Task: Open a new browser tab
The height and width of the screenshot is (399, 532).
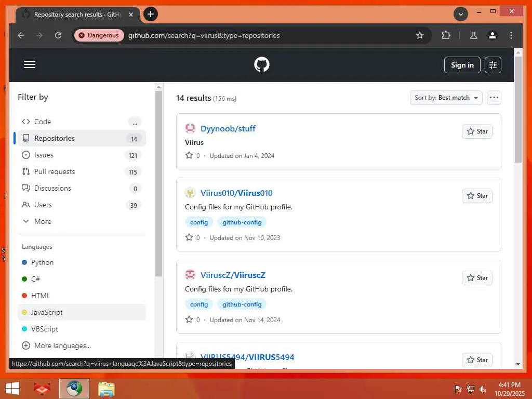Action: (x=150, y=14)
